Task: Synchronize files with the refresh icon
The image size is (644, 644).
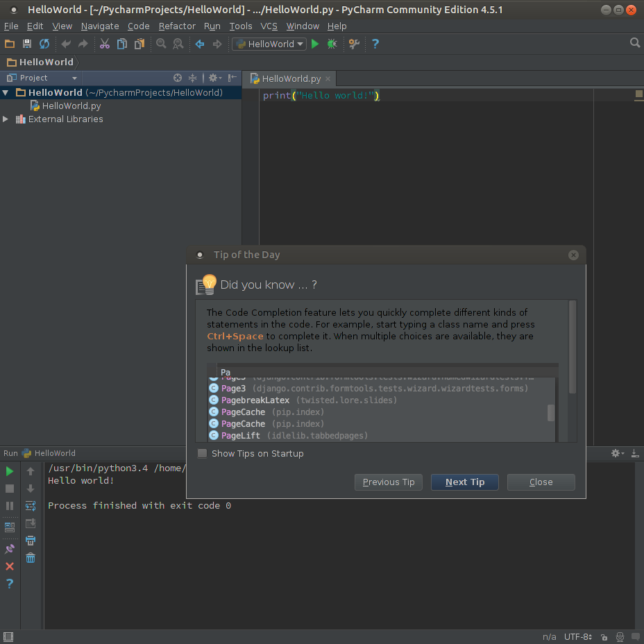Action: point(44,43)
